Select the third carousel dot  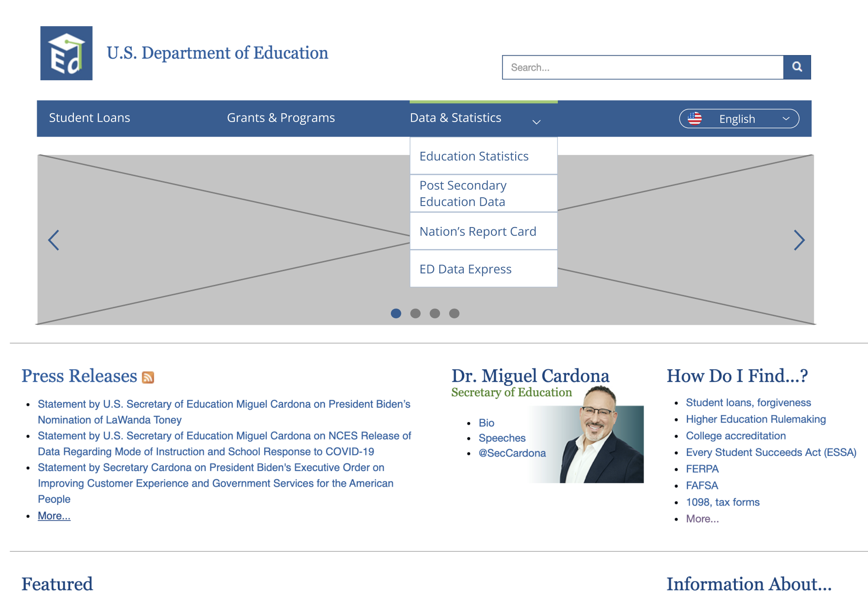click(435, 313)
